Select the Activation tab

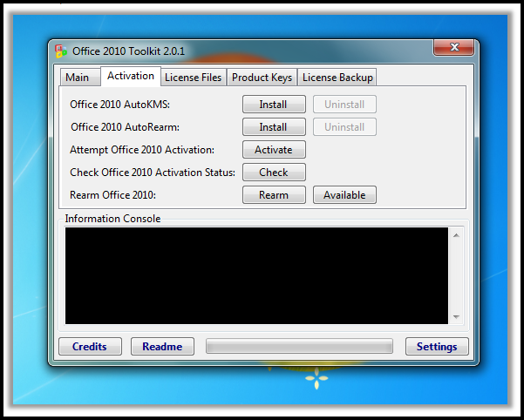131,76
